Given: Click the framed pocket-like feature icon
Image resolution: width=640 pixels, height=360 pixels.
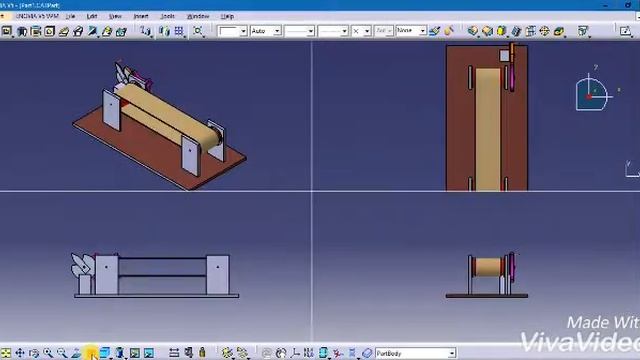Looking at the screenshot, I should coord(36,31).
